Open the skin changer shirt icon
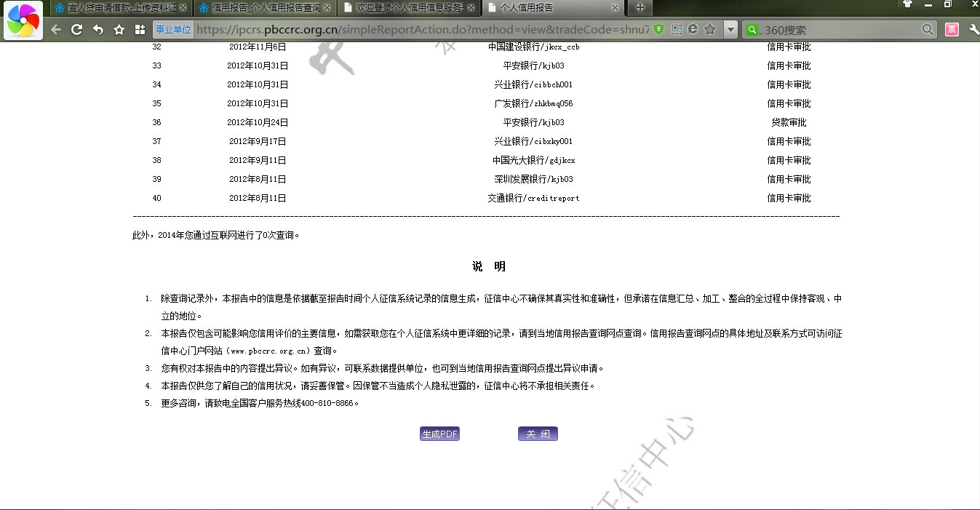980x510 pixels. tap(907, 4)
